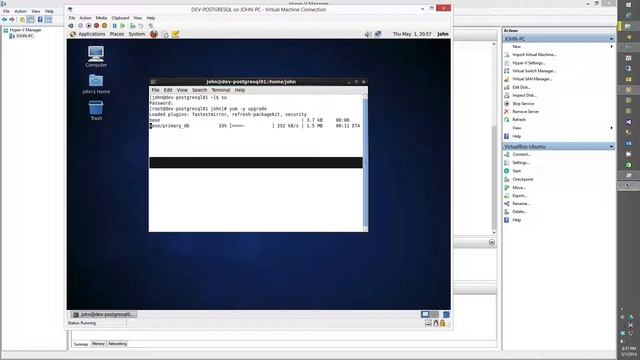This screenshot has height=360, width=640.
Task: Open the Action menu in VM Connection window
Action: coord(85,18)
